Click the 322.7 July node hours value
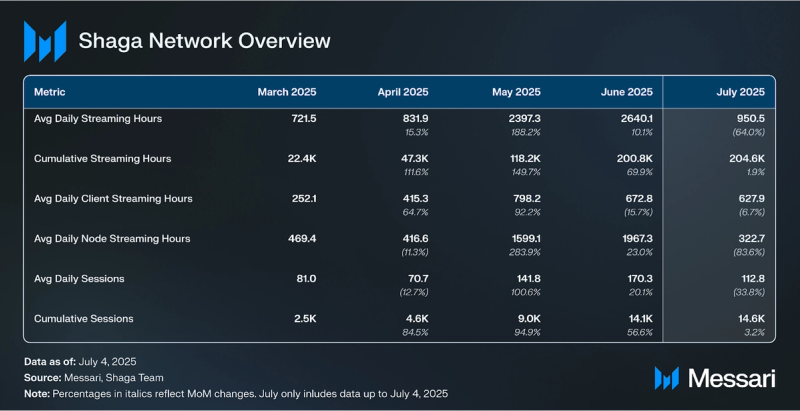 point(752,239)
